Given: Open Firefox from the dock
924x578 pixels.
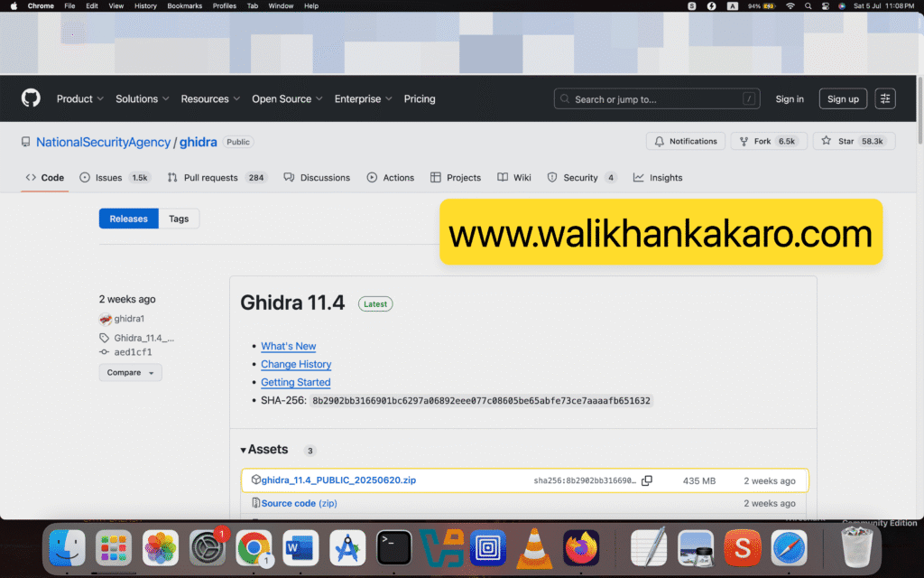Looking at the screenshot, I should click(581, 547).
